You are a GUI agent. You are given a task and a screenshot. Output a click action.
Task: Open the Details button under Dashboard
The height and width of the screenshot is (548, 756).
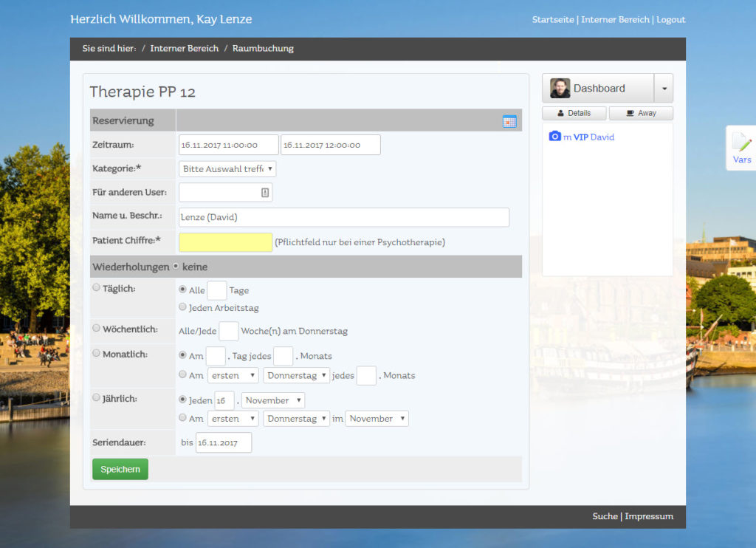(x=574, y=114)
